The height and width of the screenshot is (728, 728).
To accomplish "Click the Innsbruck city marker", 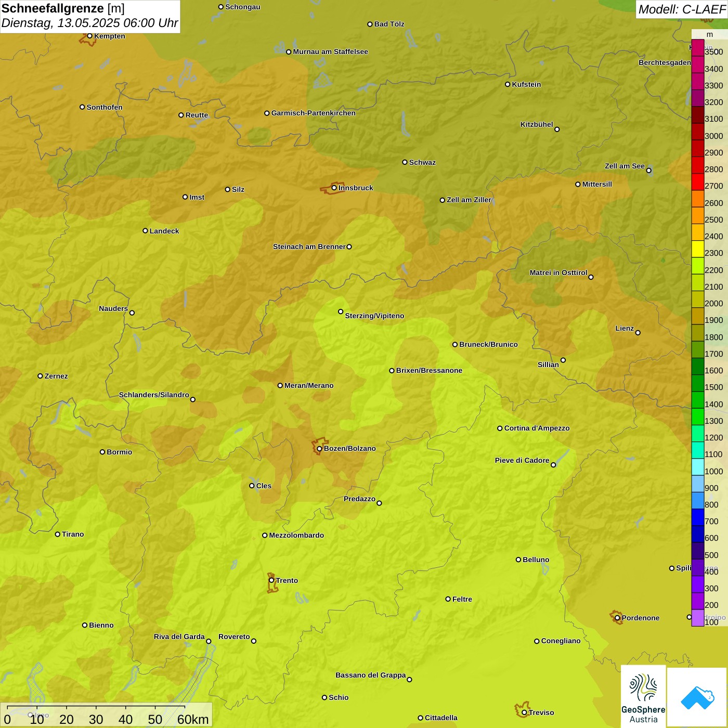I will point(334,188).
